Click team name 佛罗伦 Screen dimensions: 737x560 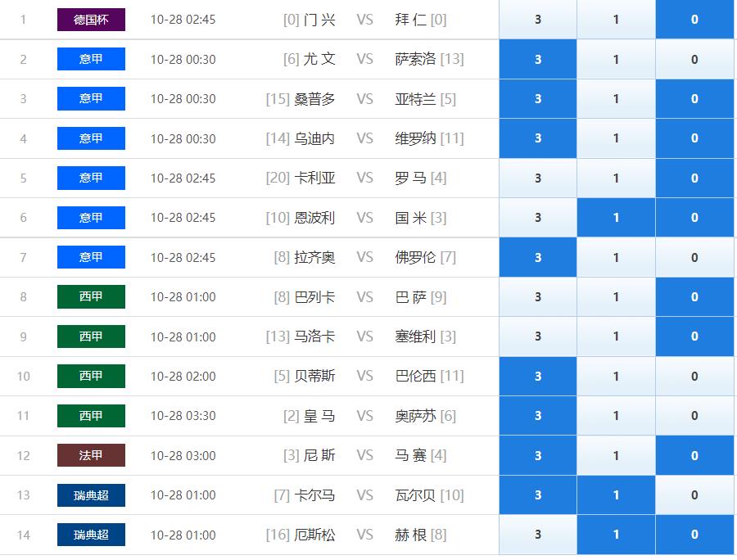click(415, 257)
